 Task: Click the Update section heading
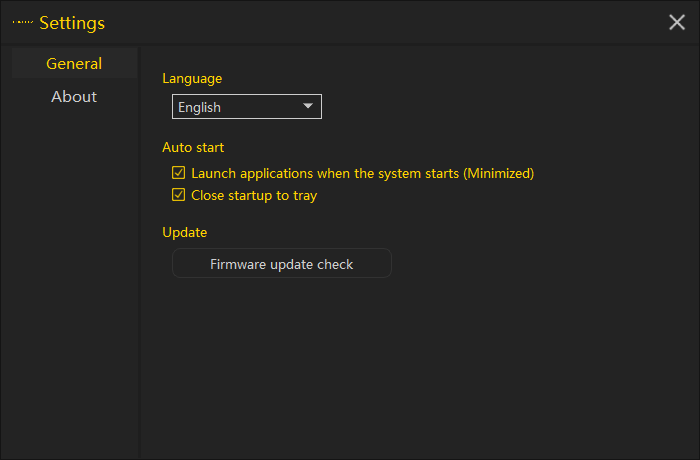click(185, 232)
